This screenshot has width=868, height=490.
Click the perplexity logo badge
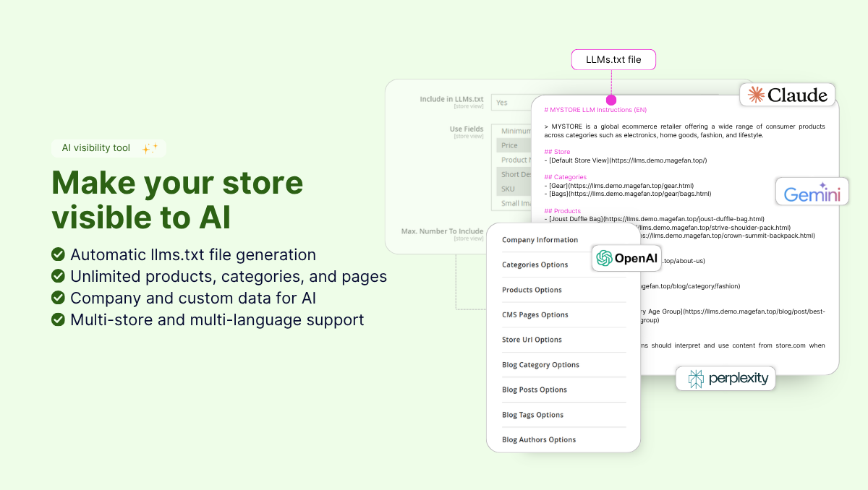click(x=726, y=378)
